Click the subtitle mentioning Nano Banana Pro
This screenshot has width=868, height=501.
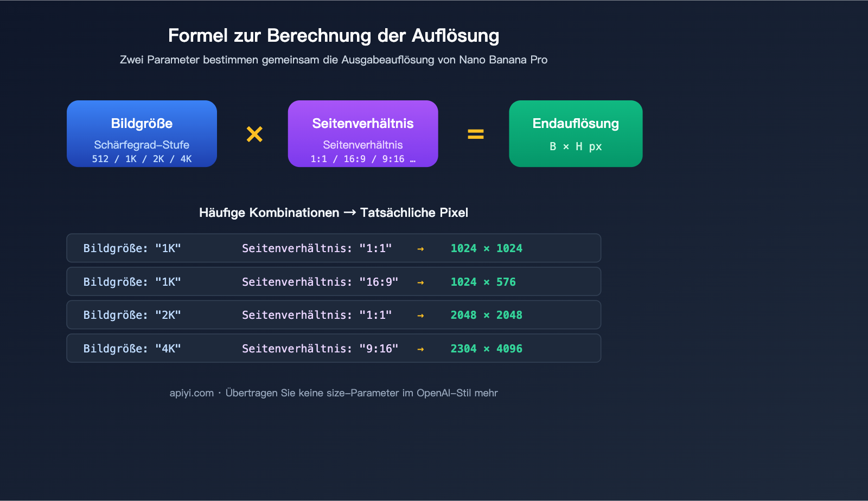click(x=334, y=60)
